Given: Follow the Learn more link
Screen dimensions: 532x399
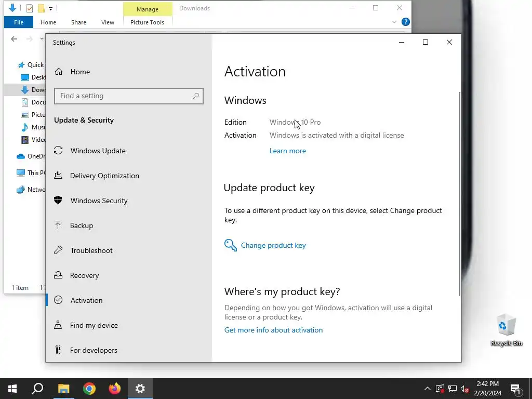Looking at the screenshot, I should coord(288,151).
